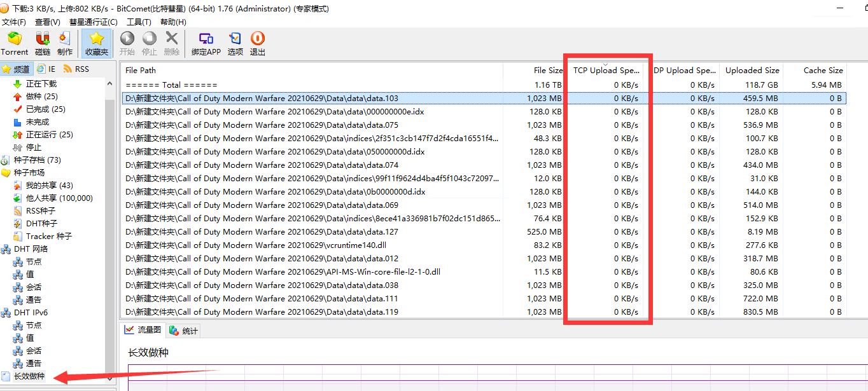Select the data.127 file row

(x=484, y=231)
